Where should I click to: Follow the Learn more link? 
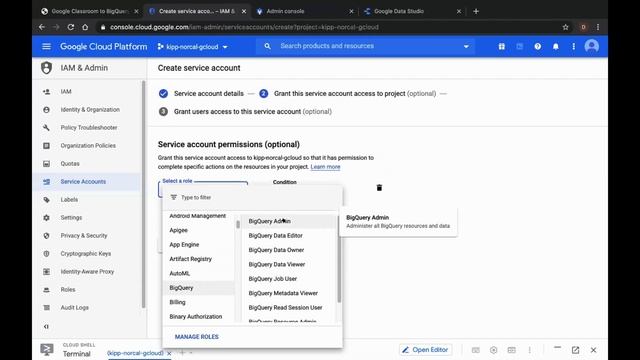(x=325, y=167)
